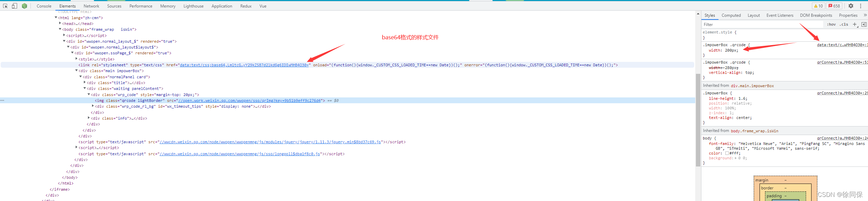Open the Memory tab
Screen dimensions: 868x201
point(168,6)
